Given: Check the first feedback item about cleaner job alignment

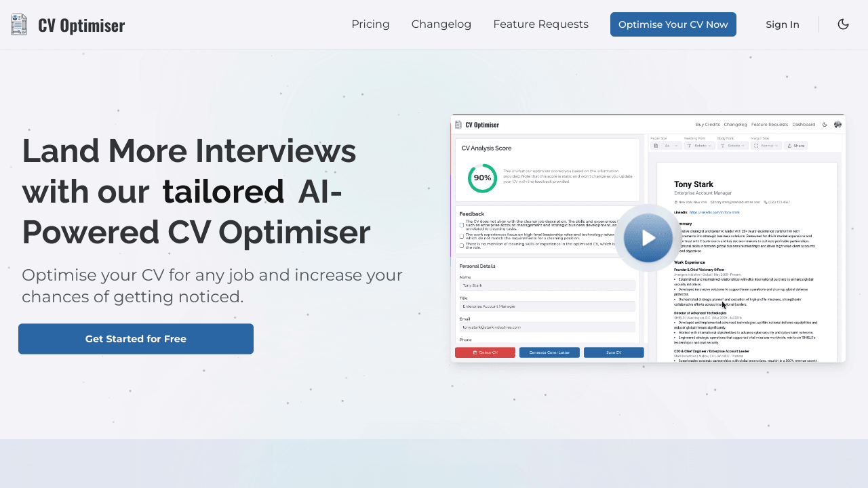Looking at the screenshot, I should [462, 225].
